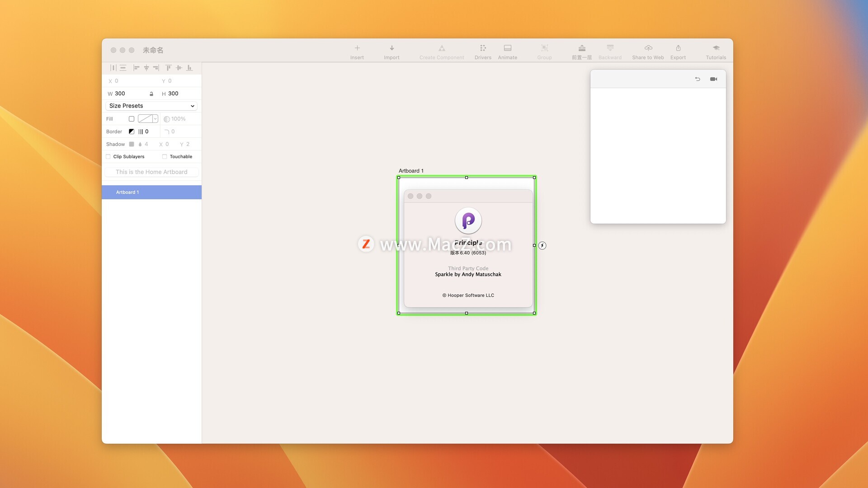Click the Fill enable checkbox

click(132, 119)
